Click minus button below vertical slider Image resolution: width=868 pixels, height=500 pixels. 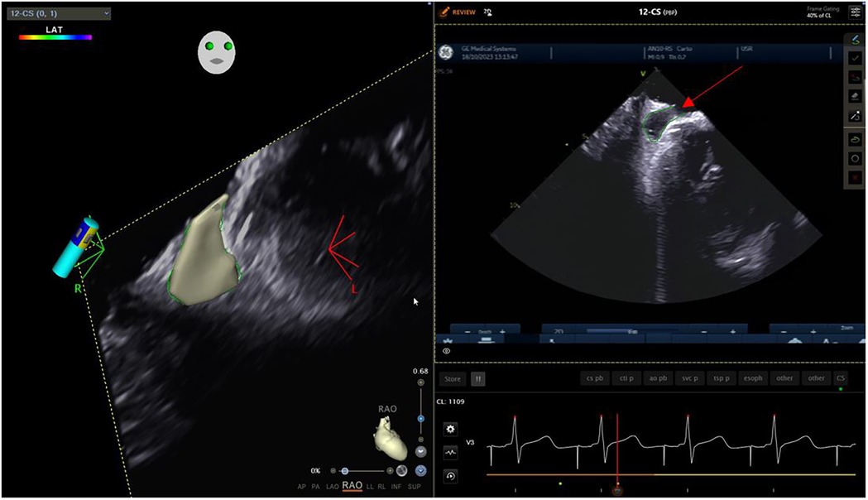(x=420, y=440)
